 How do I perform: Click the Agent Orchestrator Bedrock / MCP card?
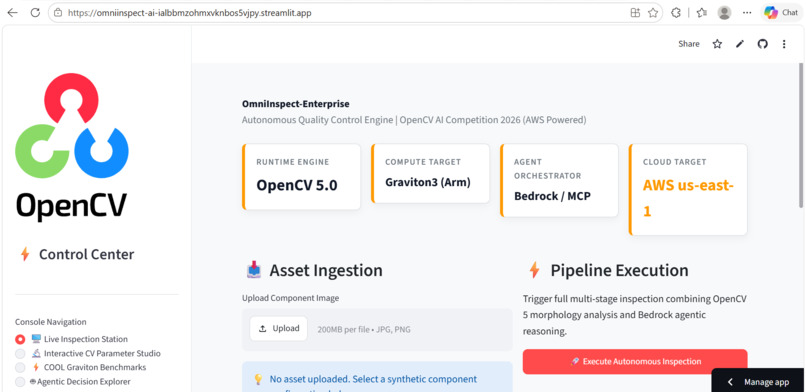coord(559,180)
